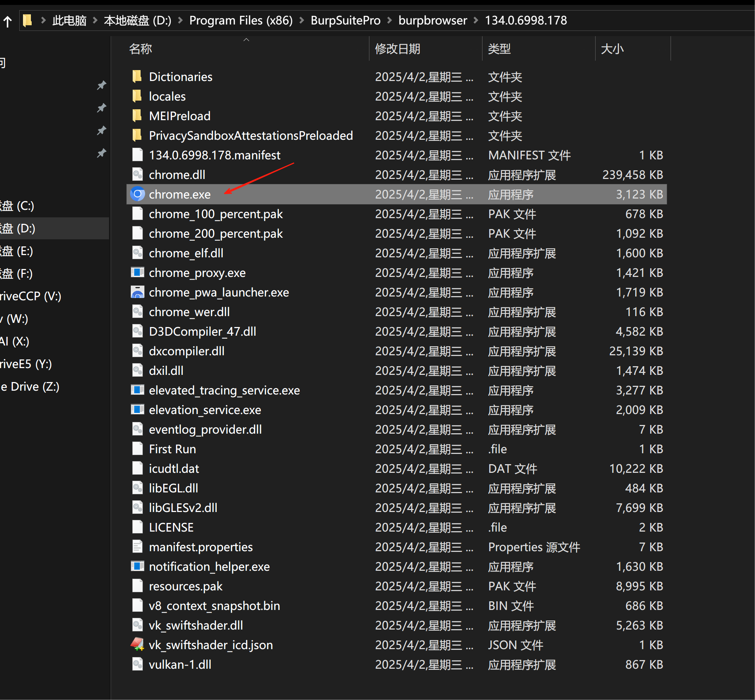Click the chrome.dll gear file icon
This screenshot has width=755, height=700.
pos(137,174)
